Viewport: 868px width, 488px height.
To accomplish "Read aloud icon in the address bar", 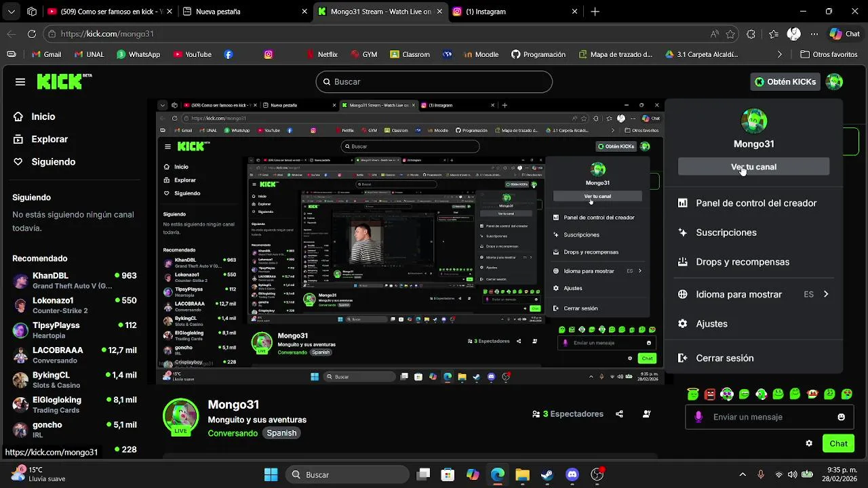I will (x=714, y=34).
